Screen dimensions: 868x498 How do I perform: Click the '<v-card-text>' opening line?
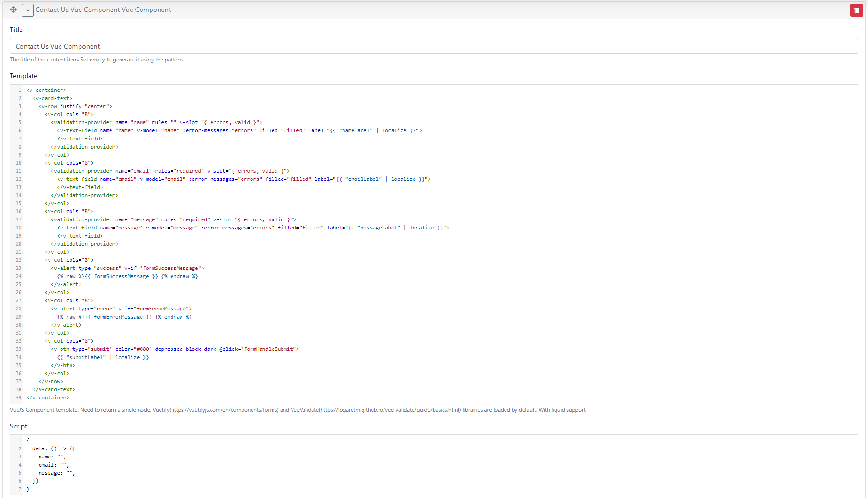(52, 98)
